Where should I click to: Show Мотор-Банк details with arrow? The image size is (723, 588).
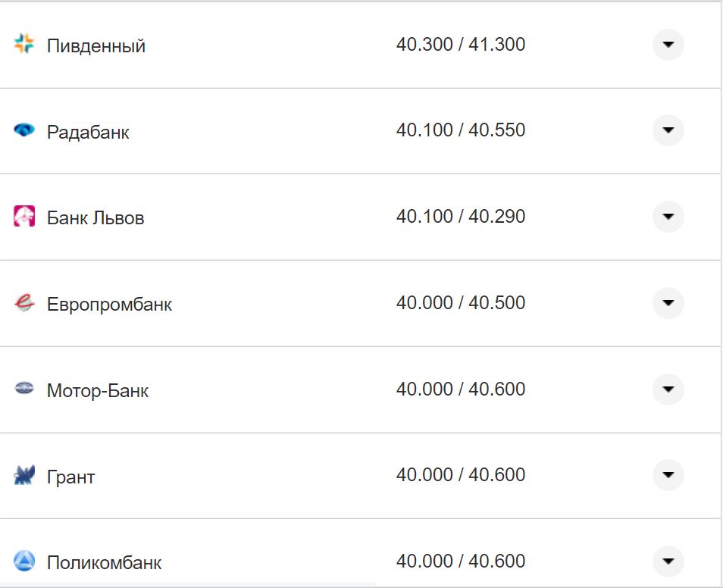[x=668, y=389]
